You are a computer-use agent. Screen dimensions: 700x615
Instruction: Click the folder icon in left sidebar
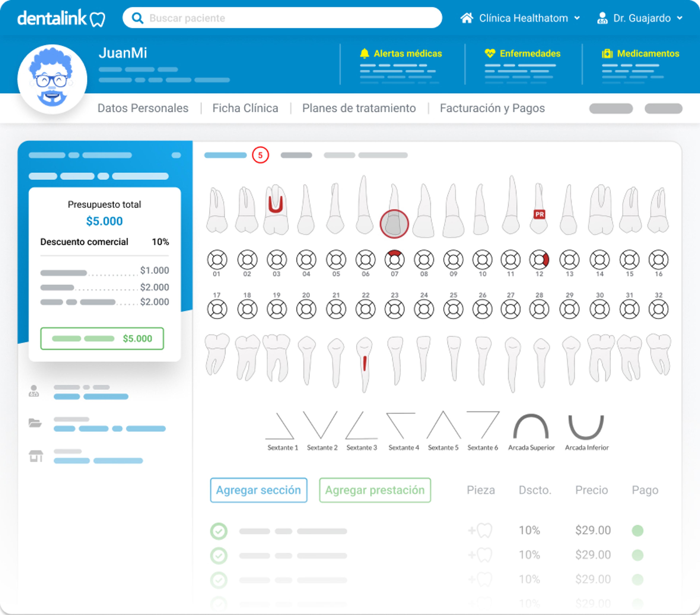point(35,423)
